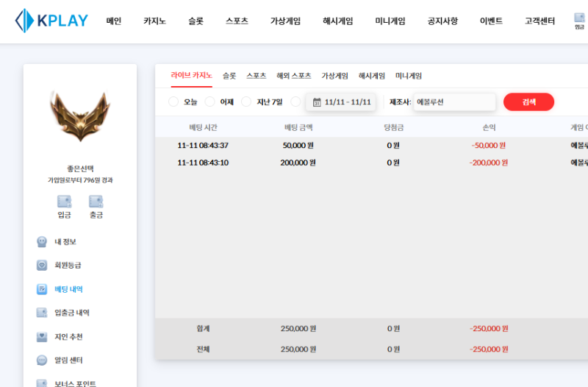Click the 입금 deposit wallet icon in sidebar

pyautogui.click(x=64, y=202)
